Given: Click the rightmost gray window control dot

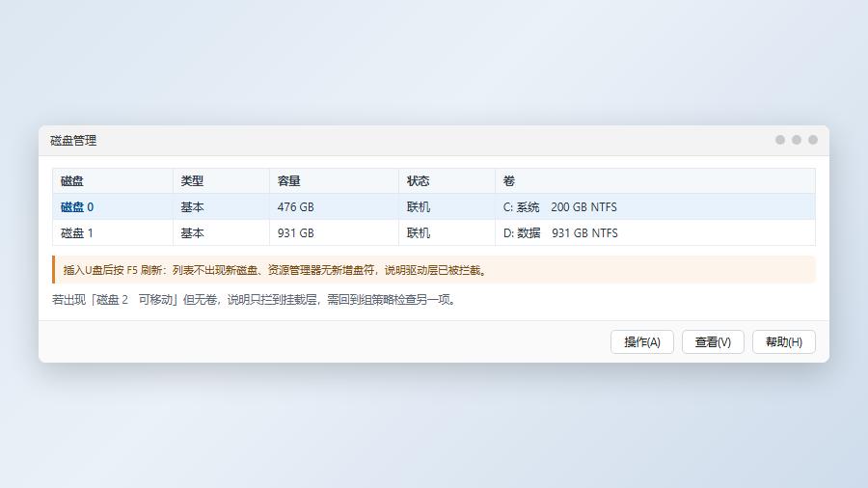Looking at the screenshot, I should [x=813, y=140].
